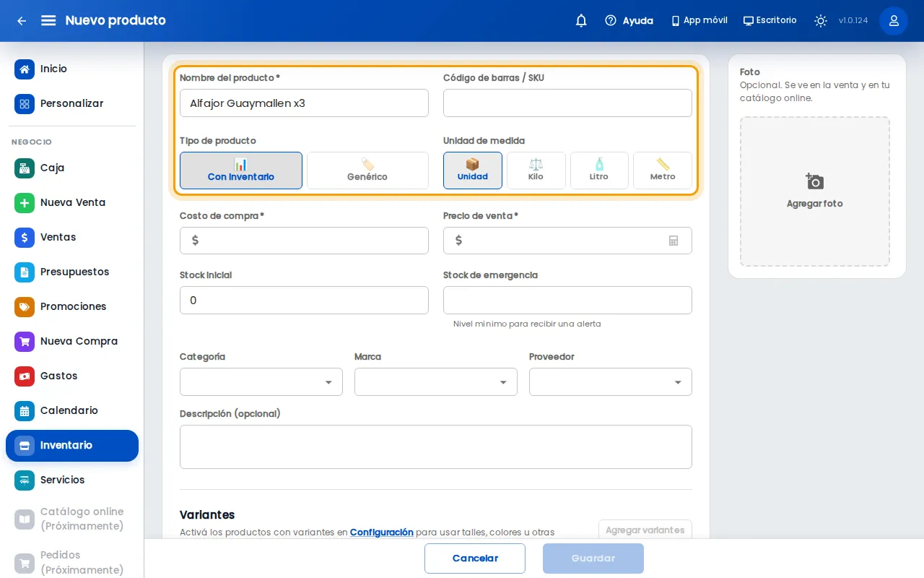This screenshot has height=578, width=924.
Task: Open the hamburger menu icon
Action: tap(48, 20)
